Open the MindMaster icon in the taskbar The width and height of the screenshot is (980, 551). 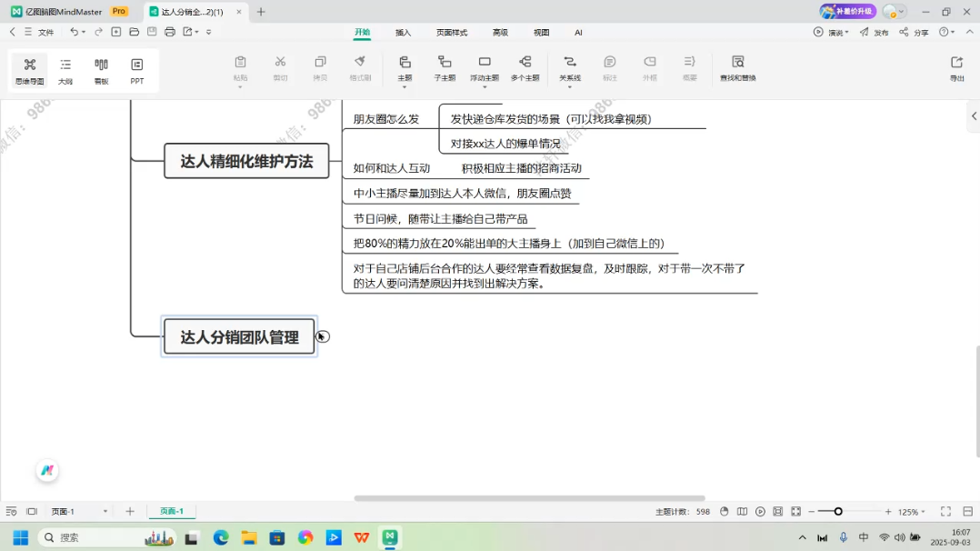[389, 536]
